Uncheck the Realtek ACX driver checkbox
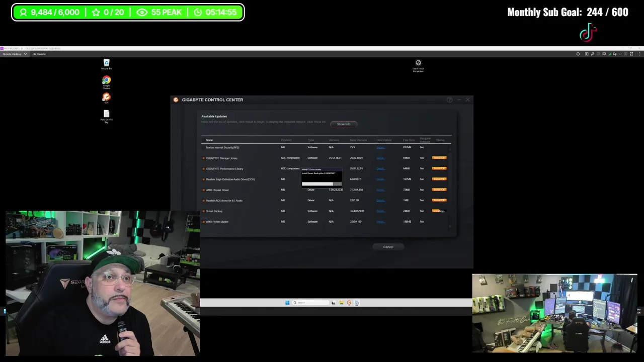This screenshot has width=644, height=362. 203,200
